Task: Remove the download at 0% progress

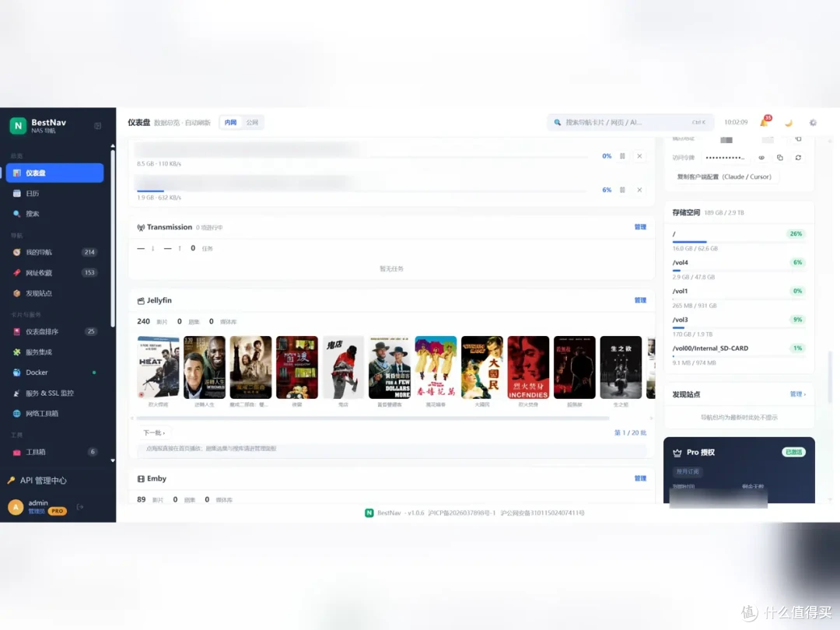Action: [x=639, y=156]
